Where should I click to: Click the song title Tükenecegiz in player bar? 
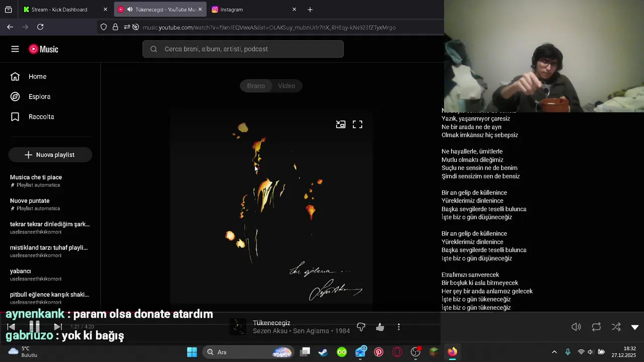point(271,323)
